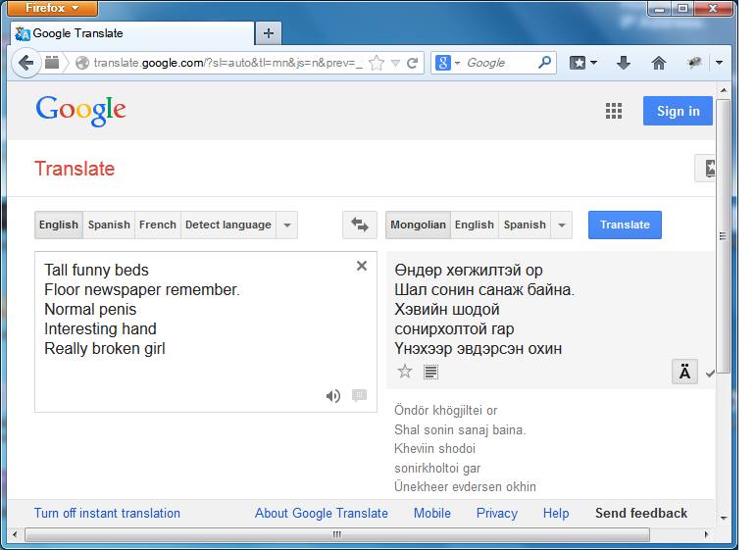Open the Phrasebook icon button
Viewport: 756px width, 550px height.
tap(706, 169)
